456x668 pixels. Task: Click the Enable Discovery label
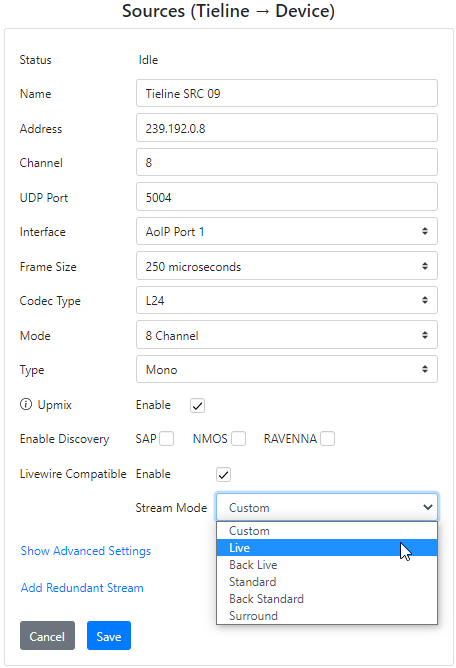(64, 439)
